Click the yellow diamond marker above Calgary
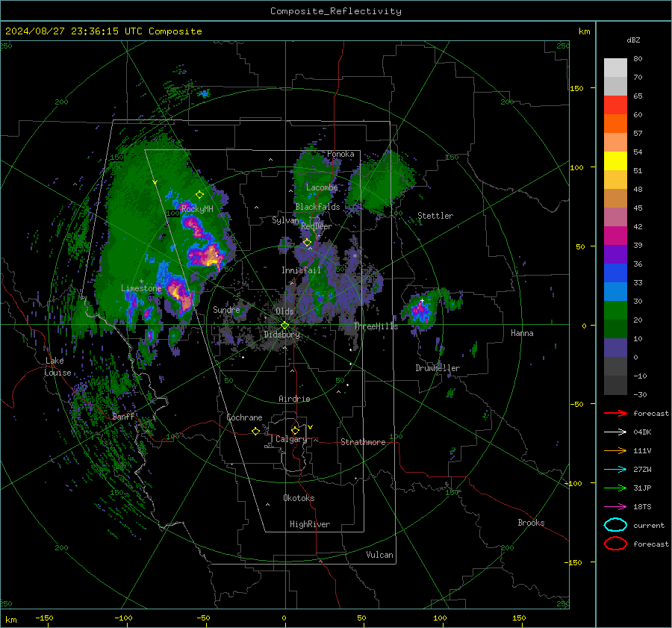 (295, 430)
